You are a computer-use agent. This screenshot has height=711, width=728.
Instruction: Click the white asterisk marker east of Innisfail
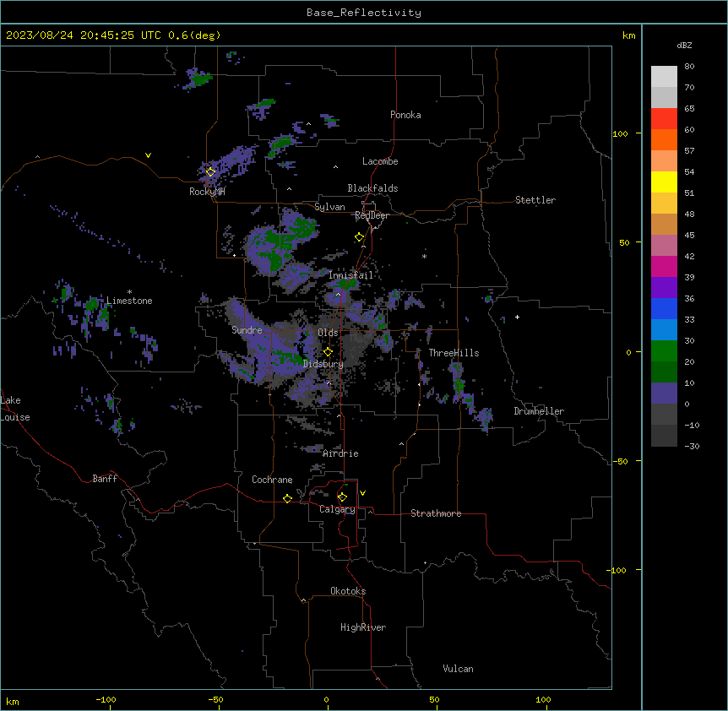pos(424,256)
